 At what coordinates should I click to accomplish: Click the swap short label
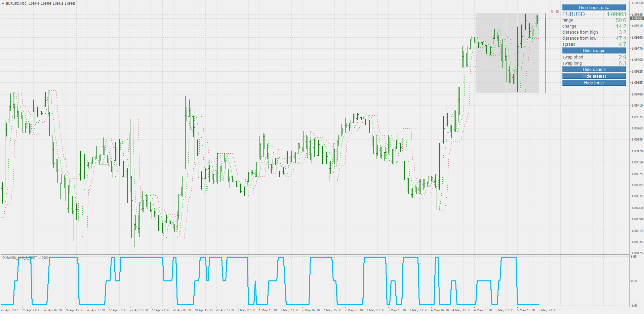(x=573, y=57)
